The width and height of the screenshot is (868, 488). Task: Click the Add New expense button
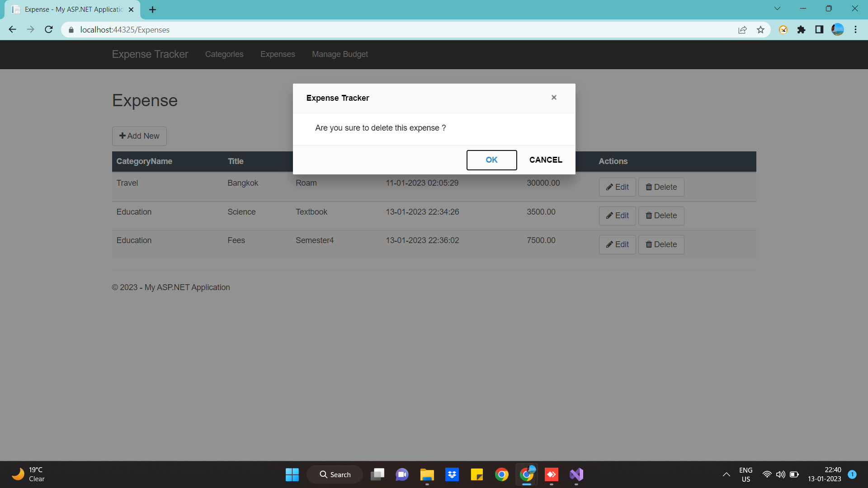click(x=139, y=136)
